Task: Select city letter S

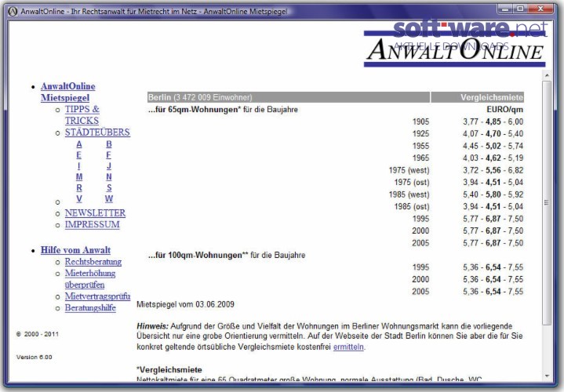Action: click(109, 187)
